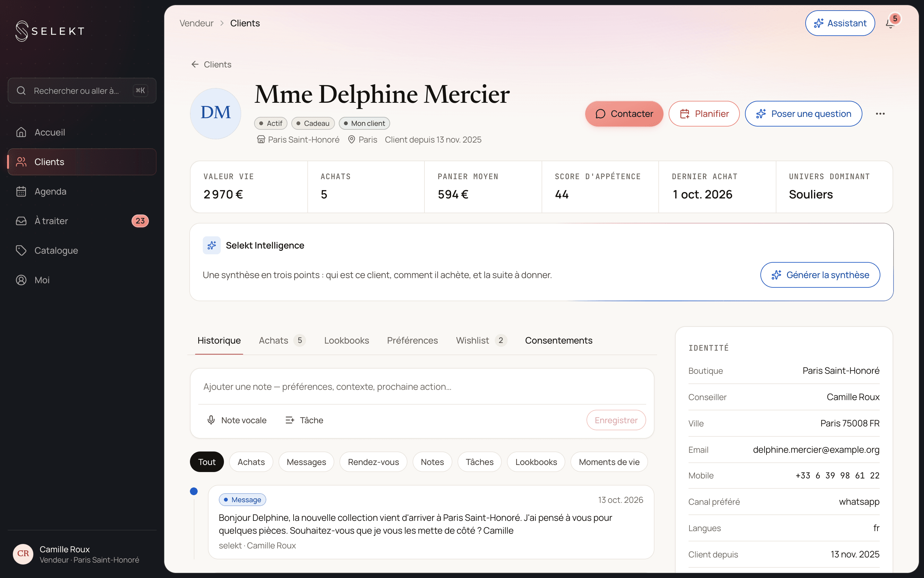Filter history by Notes
The width and height of the screenshot is (924, 578).
tap(432, 462)
